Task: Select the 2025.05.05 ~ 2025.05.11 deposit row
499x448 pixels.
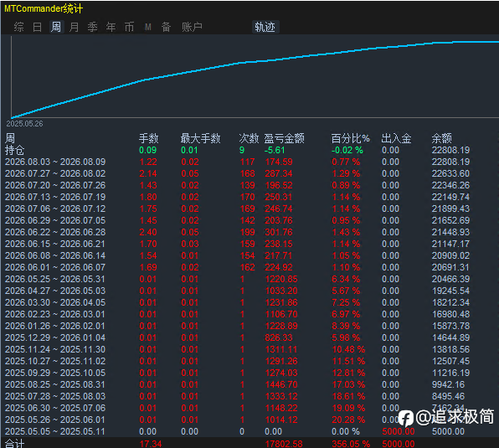Action: [x=249, y=432]
